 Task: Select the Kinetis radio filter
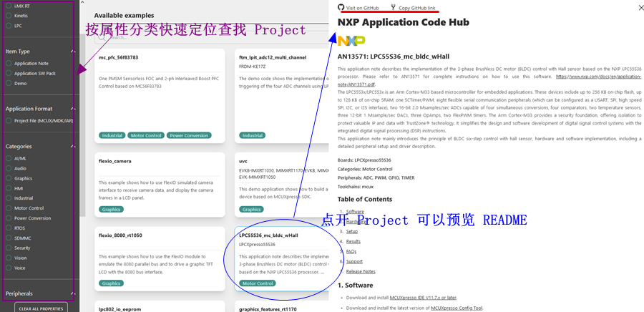click(9, 16)
